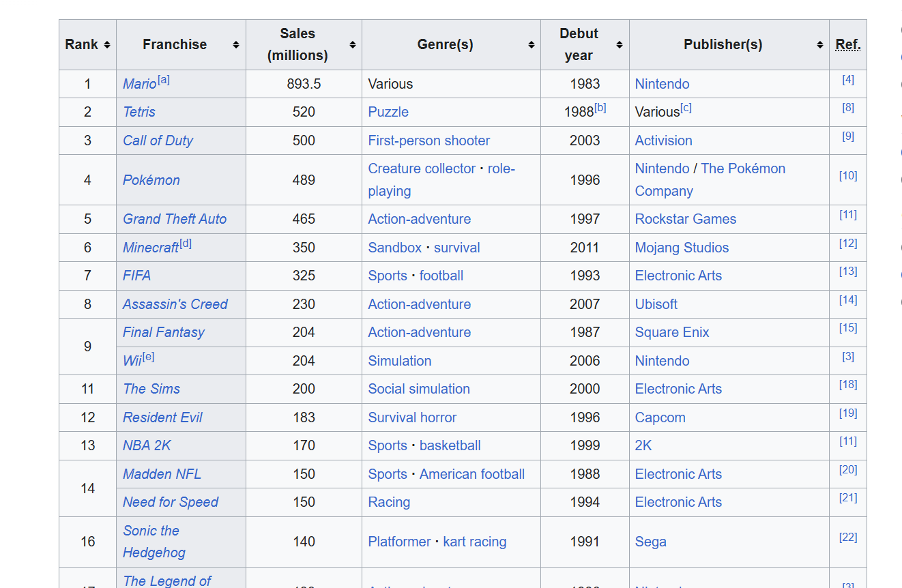Open reference [22] for Sonic row
This screenshot has width=902, height=588.
[x=848, y=538]
